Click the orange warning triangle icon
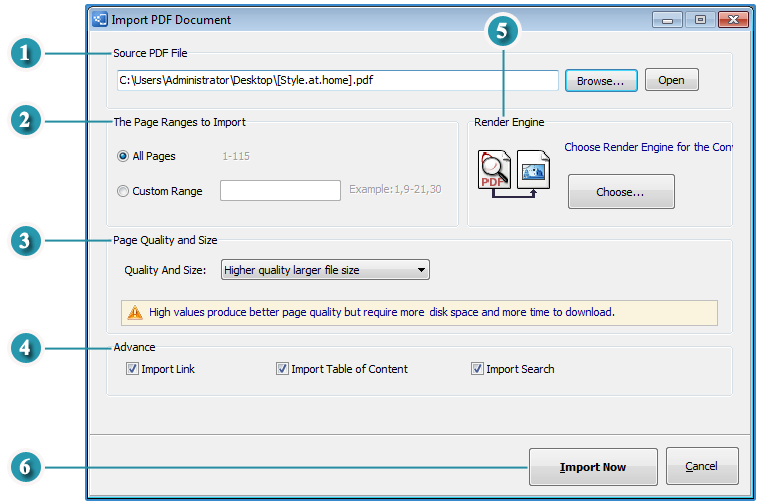Screen dimensions: 763x504 point(135,313)
